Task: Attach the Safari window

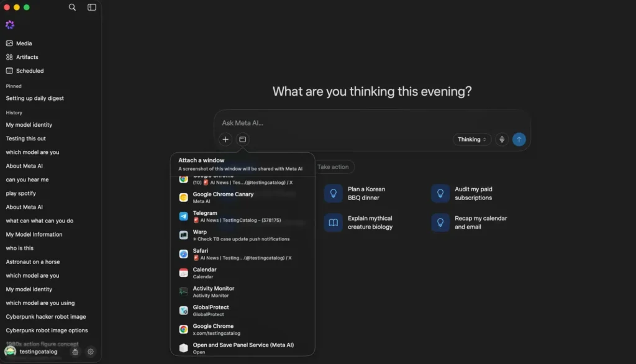Action: click(243, 254)
